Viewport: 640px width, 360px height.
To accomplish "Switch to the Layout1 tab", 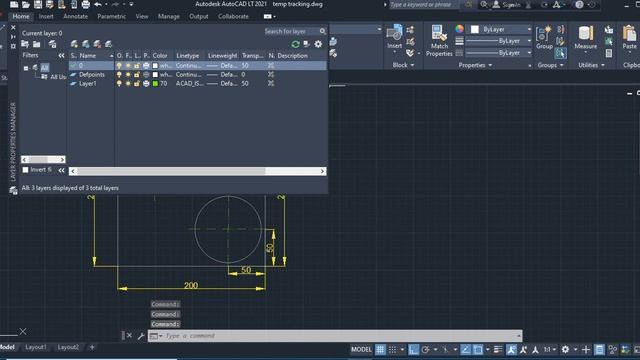I will click(x=36, y=347).
